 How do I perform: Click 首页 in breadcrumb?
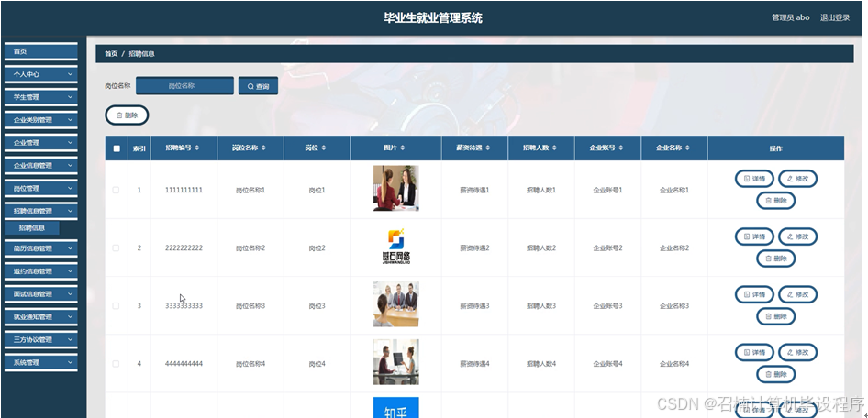111,54
